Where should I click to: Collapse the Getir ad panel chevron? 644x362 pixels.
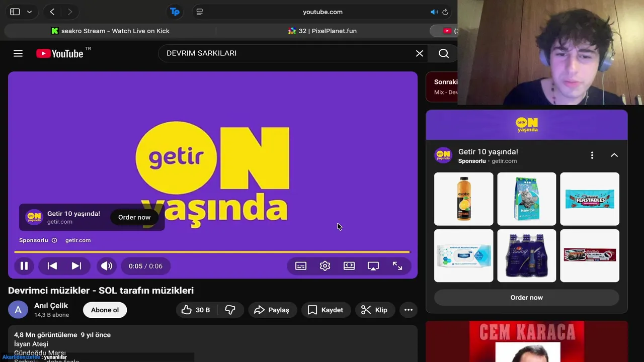614,155
